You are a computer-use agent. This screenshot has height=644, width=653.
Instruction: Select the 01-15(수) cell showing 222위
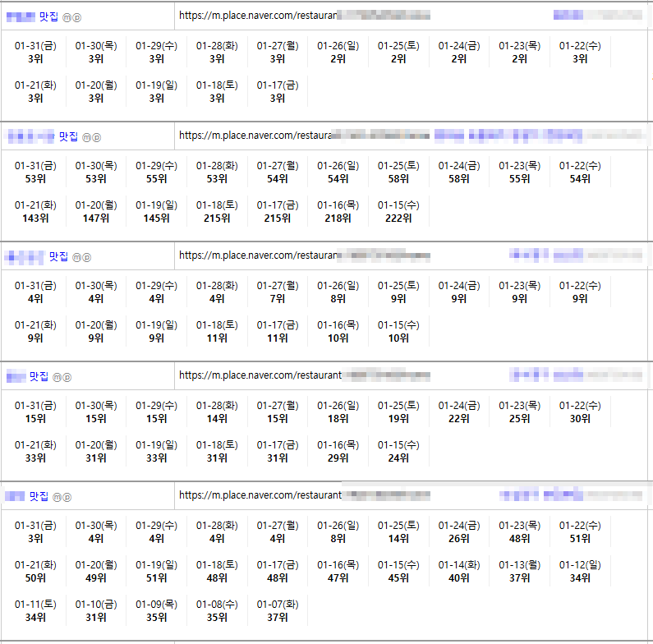[x=398, y=211]
